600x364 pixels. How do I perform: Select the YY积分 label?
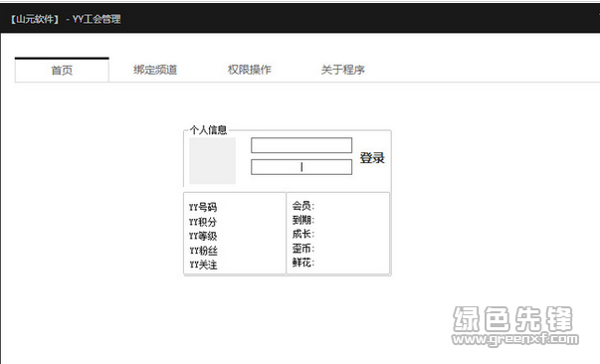pyautogui.click(x=203, y=222)
